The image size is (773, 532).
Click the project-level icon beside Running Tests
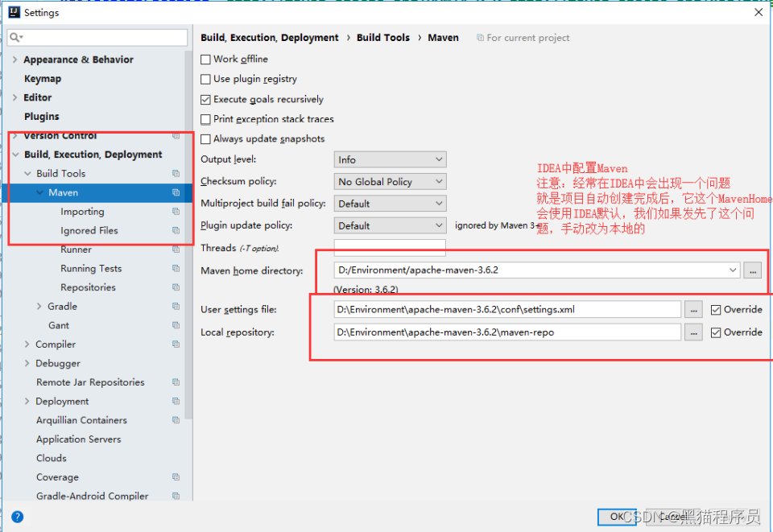pos(176,269)
